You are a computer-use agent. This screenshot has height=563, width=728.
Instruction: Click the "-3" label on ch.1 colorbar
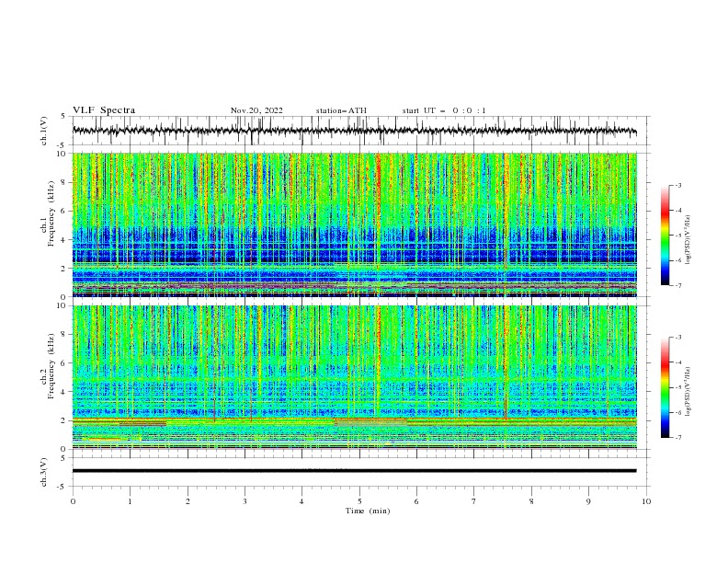(678, 185)
